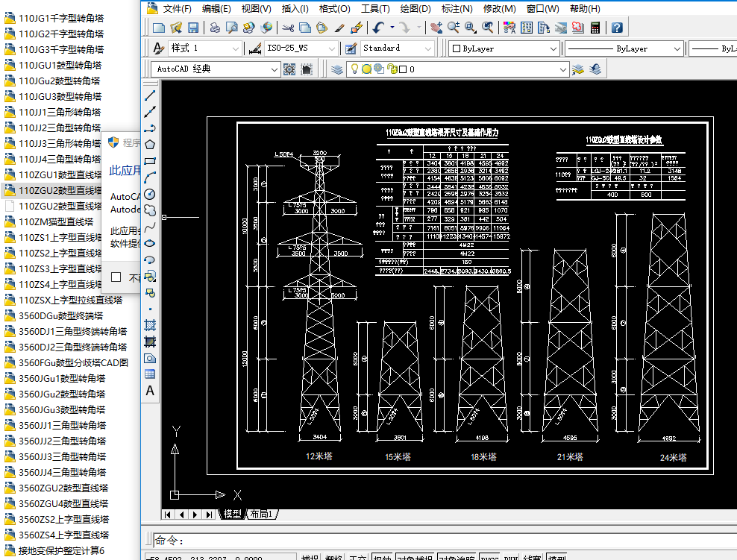Open the 文件(F) menu
This screenshot has height=560, width=737.
(176, 9)
